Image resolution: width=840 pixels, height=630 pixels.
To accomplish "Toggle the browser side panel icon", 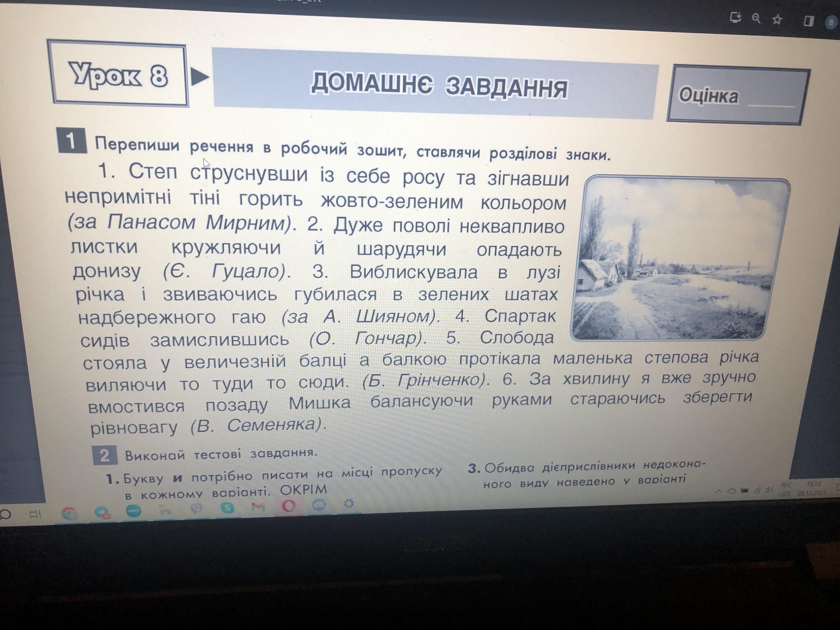I will click(x=809, y=21).
